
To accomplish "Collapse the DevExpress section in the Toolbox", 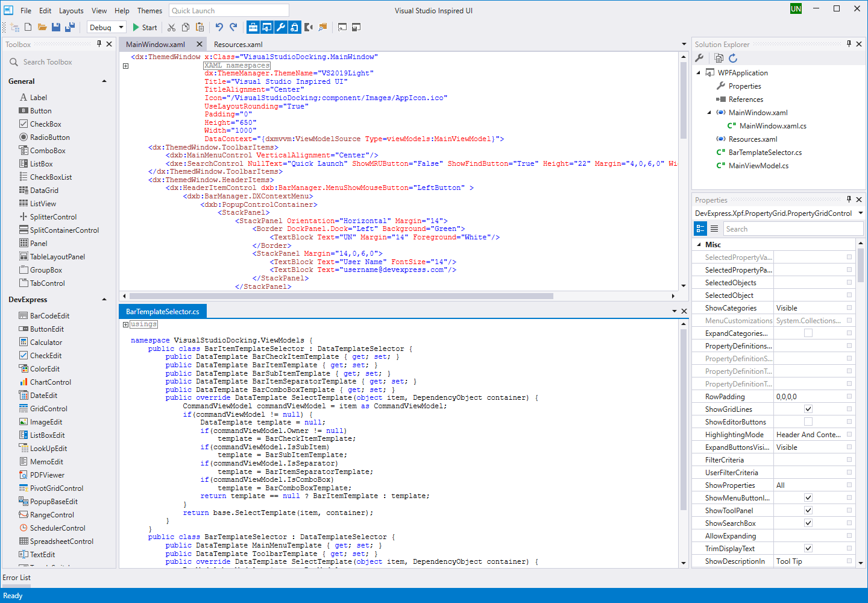I will tap(103, 298).
